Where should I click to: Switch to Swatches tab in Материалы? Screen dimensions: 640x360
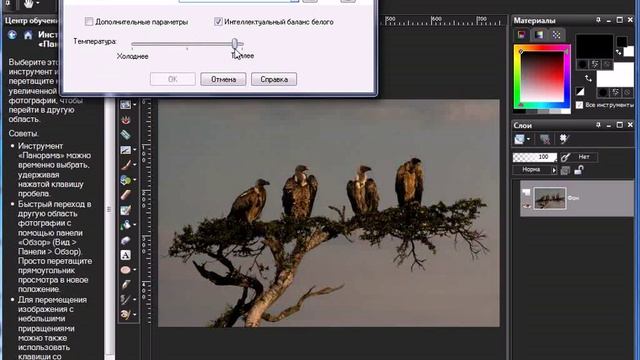point(556,35)
